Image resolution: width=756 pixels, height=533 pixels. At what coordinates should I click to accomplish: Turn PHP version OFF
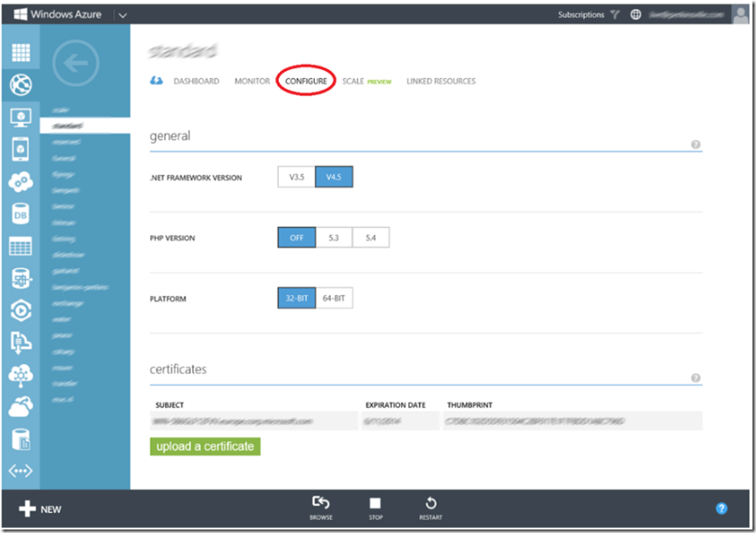click(296, 238)
